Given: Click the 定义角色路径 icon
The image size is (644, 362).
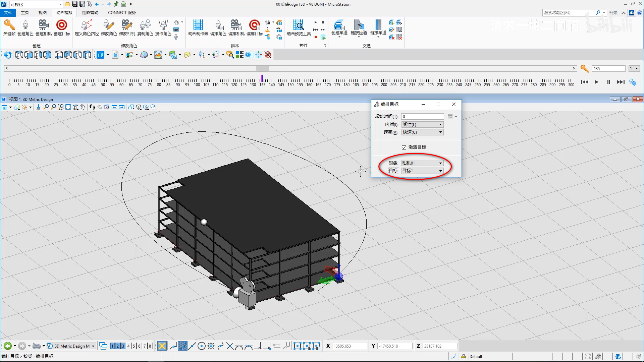Looking at the screenshot, I should coord(87,25).
